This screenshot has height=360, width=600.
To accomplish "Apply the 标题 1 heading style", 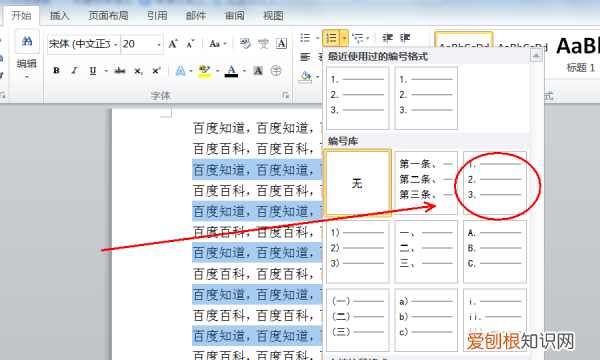I will (x=580, y=54).
